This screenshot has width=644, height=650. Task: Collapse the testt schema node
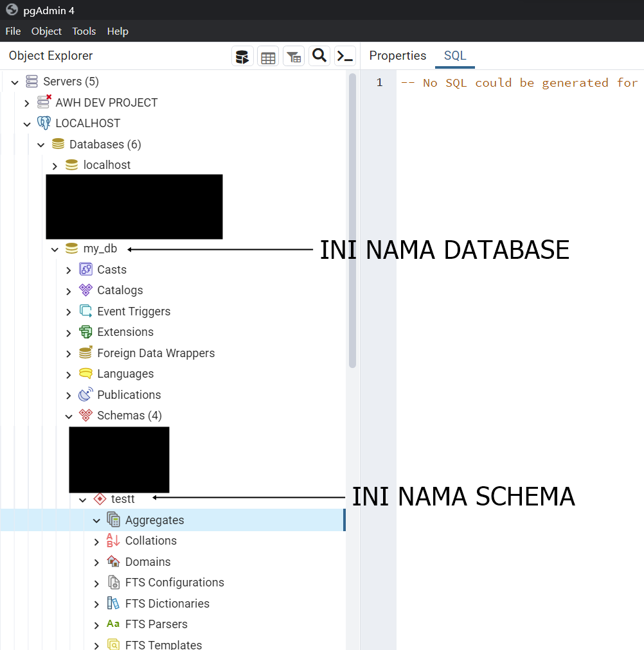point(82,500)
